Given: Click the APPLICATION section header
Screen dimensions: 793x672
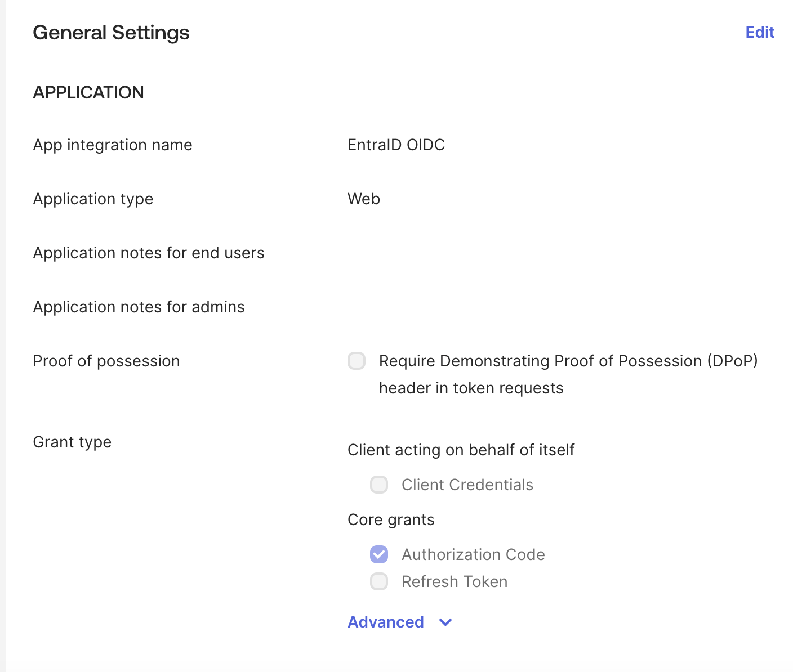Looking at the screenshot, I should click(x=88, y=92).
